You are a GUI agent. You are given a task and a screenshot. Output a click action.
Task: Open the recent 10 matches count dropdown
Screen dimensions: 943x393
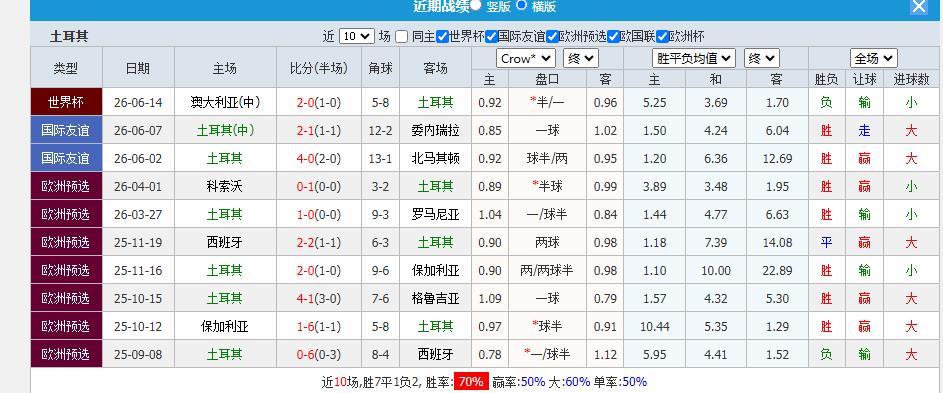(357, 36)
